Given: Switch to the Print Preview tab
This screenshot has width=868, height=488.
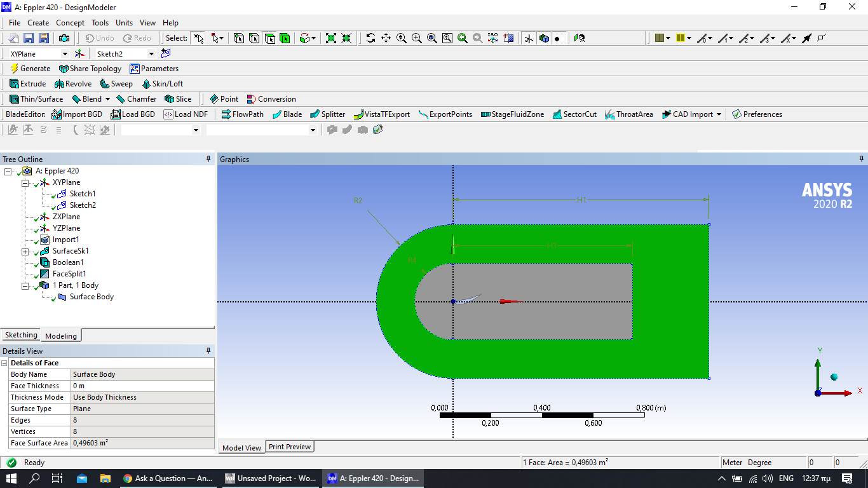Looking at the screenshot, I should pyautogui.click(x=290, y=447).
